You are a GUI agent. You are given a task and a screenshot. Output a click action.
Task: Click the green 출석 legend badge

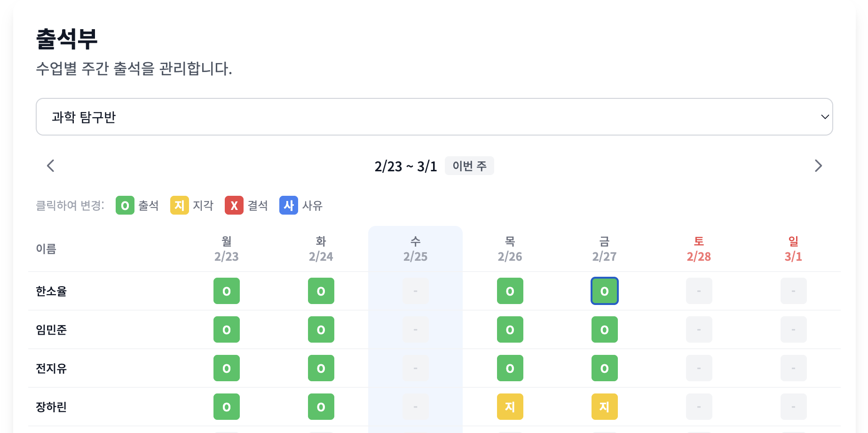point(124,205)
